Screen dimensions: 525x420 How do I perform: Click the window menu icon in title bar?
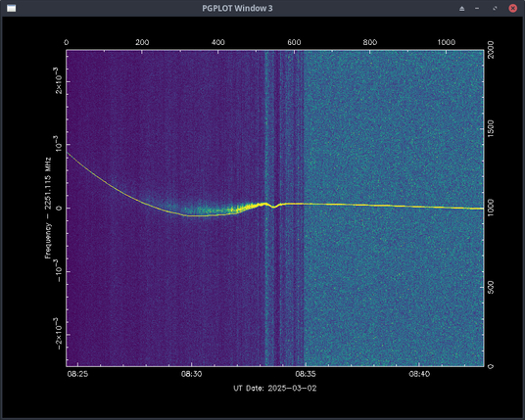(x=11, y=9)
